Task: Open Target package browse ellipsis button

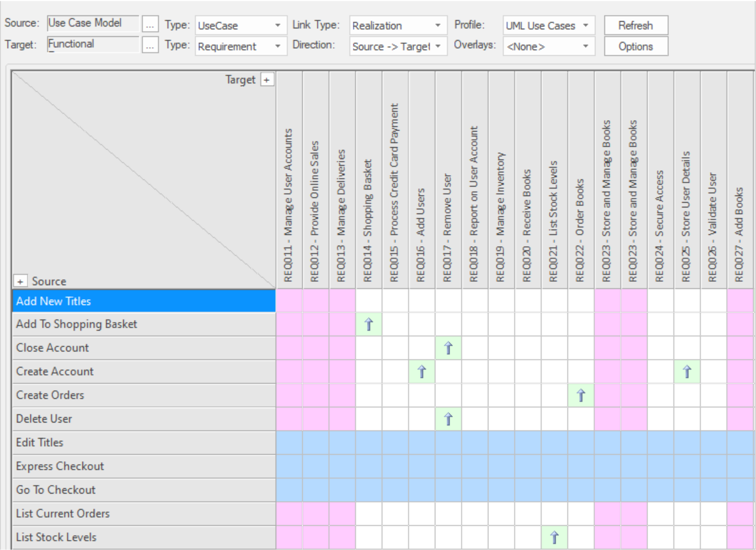Action: coord(150,46)
